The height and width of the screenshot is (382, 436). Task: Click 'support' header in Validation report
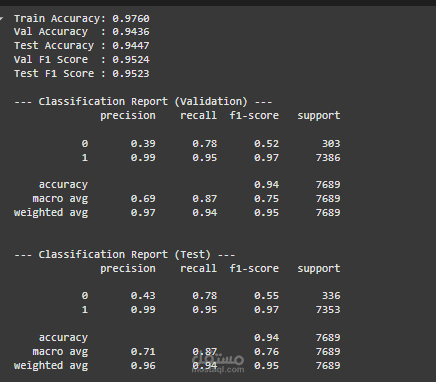[319, 116]
